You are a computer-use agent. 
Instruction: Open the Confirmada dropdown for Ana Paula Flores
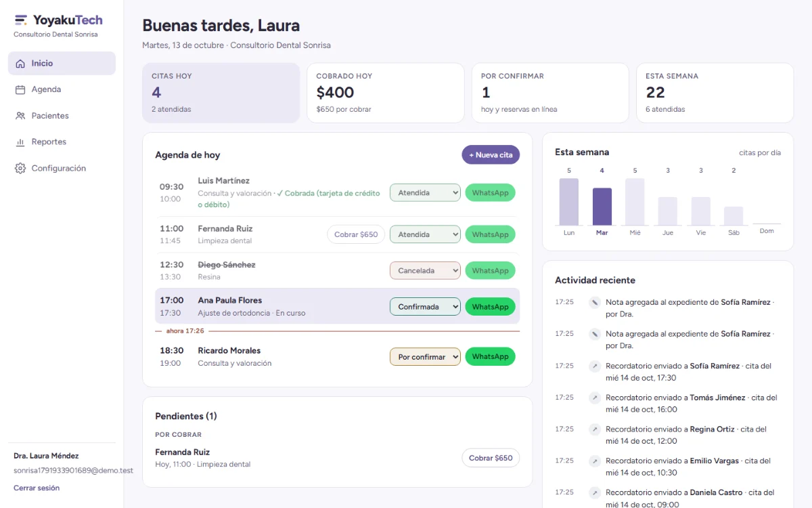[425, 307]
